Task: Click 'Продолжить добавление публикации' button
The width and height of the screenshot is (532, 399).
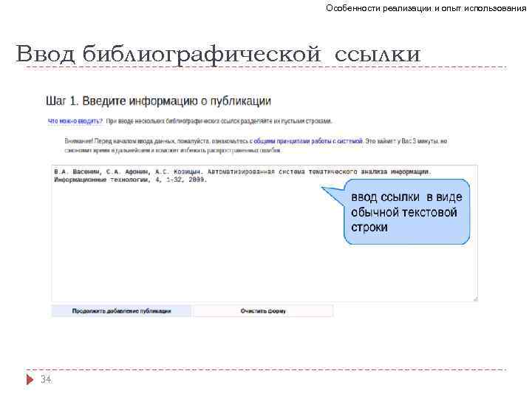Action: [121, 311]
